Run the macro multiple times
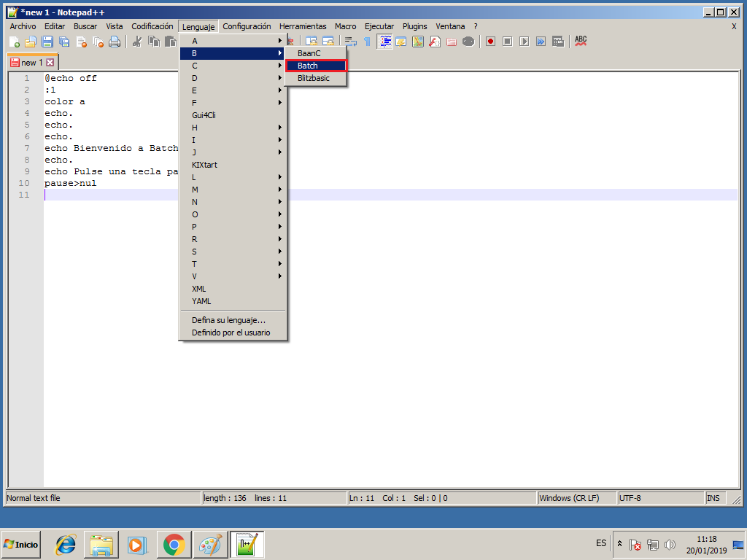 pyautogui.click(x=541, y=42)
